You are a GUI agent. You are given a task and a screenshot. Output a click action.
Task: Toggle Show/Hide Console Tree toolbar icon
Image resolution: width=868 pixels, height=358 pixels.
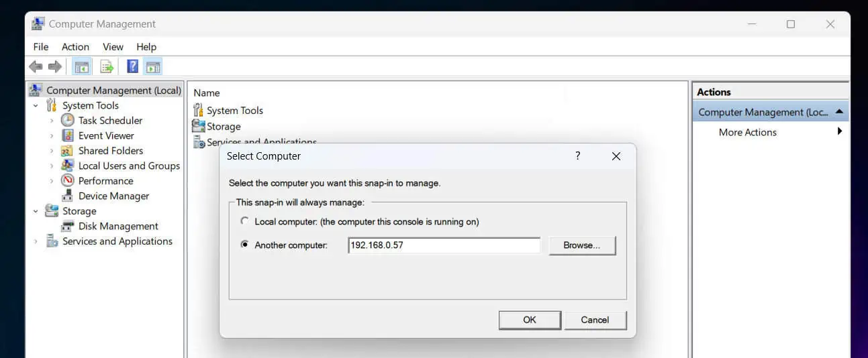pyautogui.click(x=82, y=66)
